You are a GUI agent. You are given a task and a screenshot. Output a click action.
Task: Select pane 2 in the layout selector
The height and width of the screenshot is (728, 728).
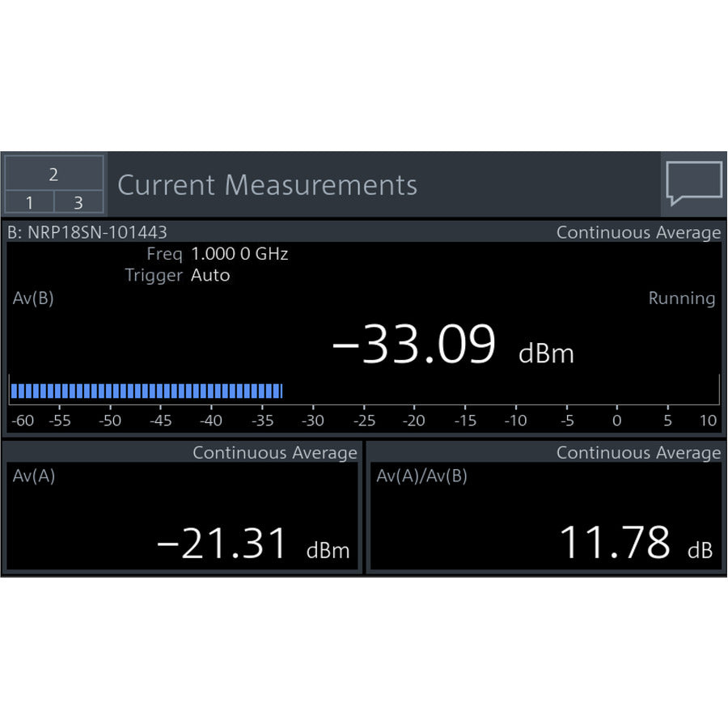click(x=53, y=171)
